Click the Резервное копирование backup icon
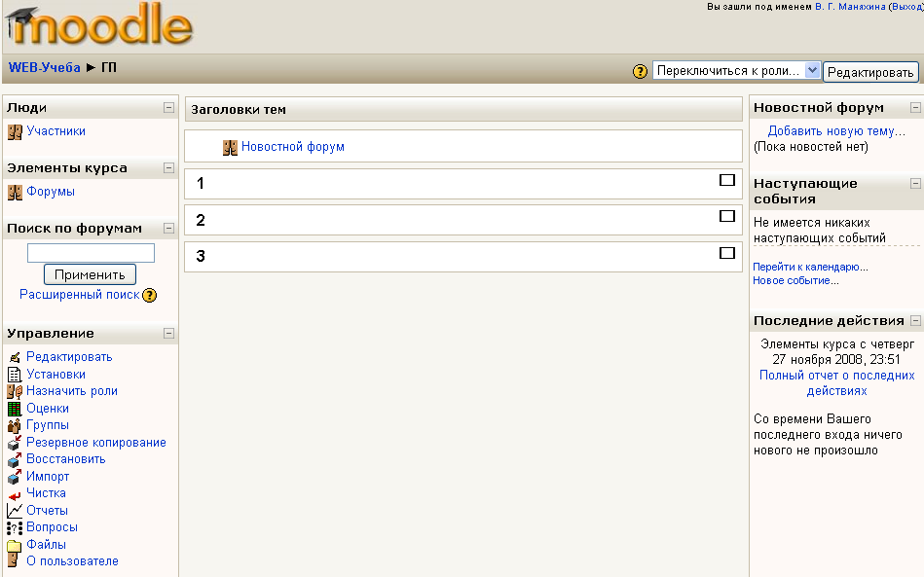The width and height of the screenshot is (924, 577). pos(15,443)
